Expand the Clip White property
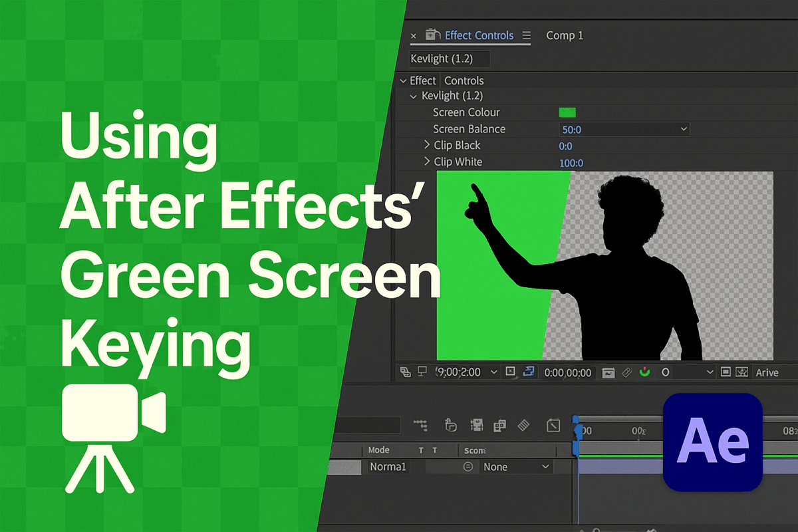Viewport: 798px width, 532px height. tap(428, 162)
